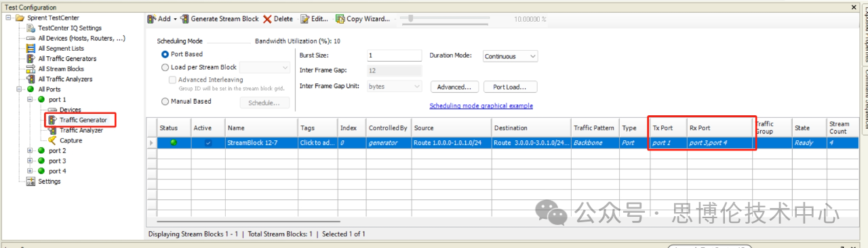Open All Traffic Generators in the tree

point(67,58)
